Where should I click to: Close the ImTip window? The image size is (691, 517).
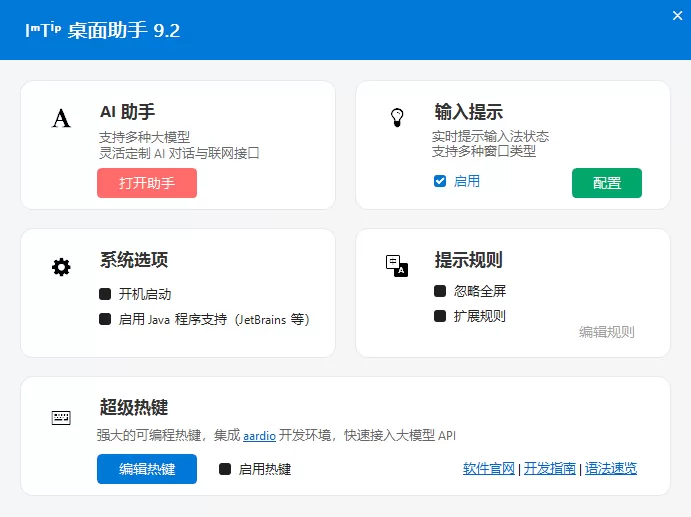coord(677,16)
